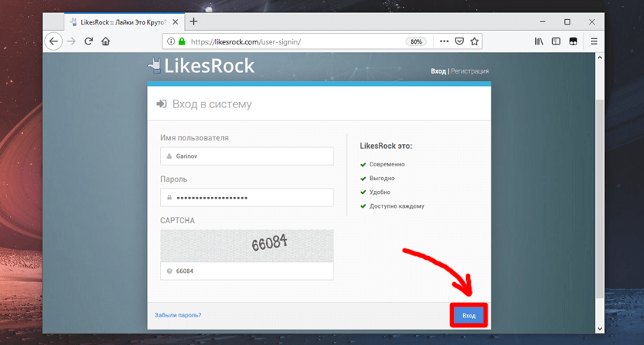Click the Удобно list item
This screenshot has height=345, width=644.
click(380, 192)
